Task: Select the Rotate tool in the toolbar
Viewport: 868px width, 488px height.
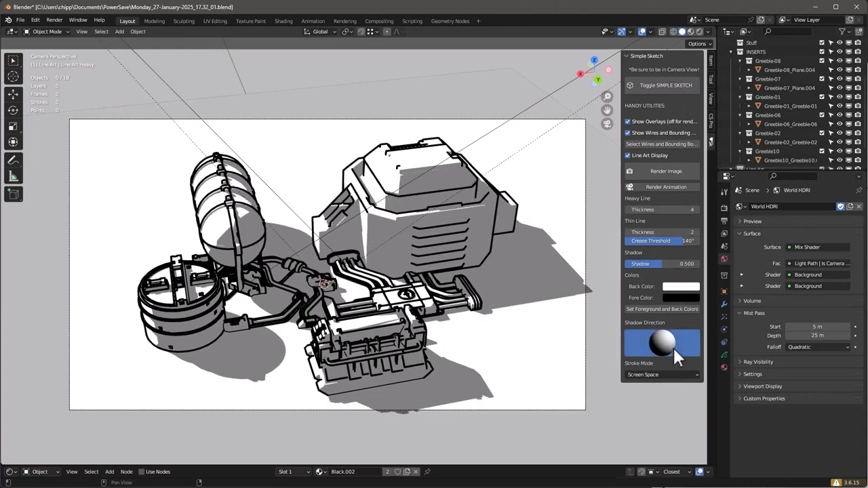Action: click(13, 110)
